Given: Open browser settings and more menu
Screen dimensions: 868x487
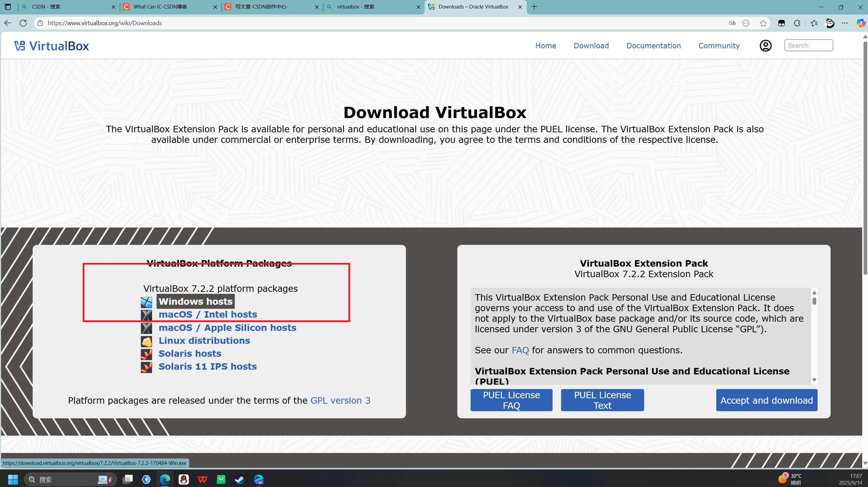Looking at the screenshot, I should (x=845, y=23).
